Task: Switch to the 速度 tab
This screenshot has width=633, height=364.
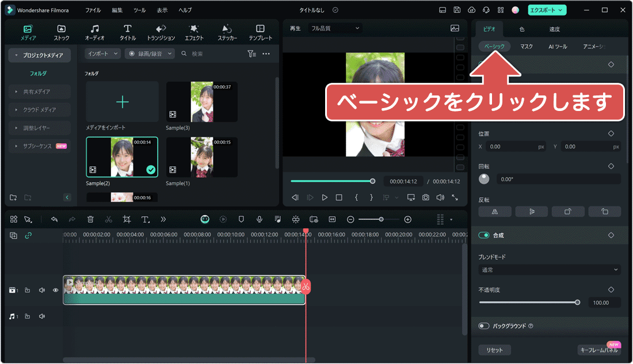Action: point(554,28)
